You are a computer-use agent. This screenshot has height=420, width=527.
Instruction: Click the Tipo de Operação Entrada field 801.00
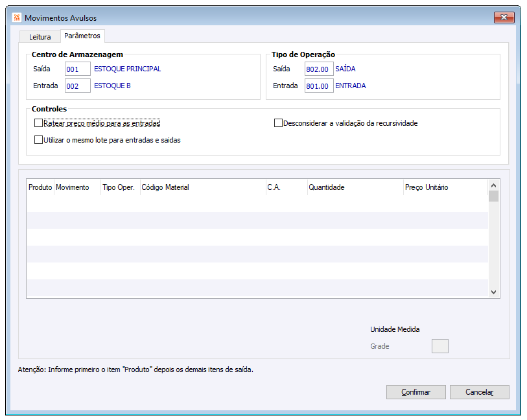click(319, 86)
